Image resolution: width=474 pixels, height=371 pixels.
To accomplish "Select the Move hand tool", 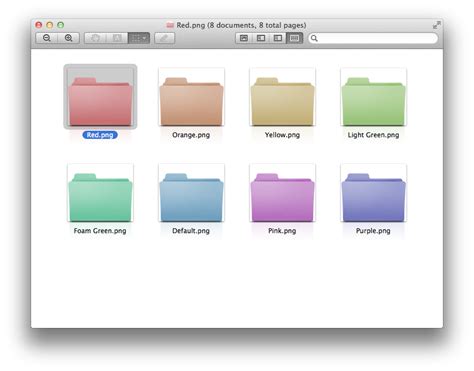I will click(x=95, y=38).
